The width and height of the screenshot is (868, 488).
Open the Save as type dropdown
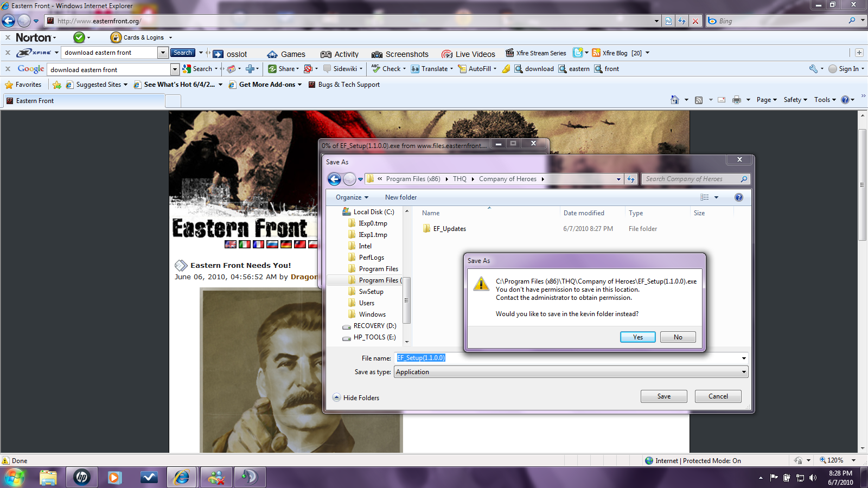point(571,372)
